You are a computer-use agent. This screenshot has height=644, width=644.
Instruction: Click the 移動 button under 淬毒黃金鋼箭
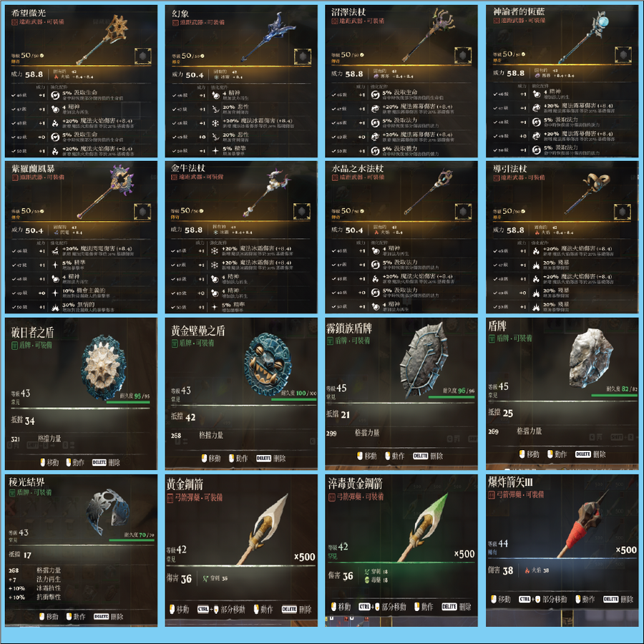click(x=340, y=607)
